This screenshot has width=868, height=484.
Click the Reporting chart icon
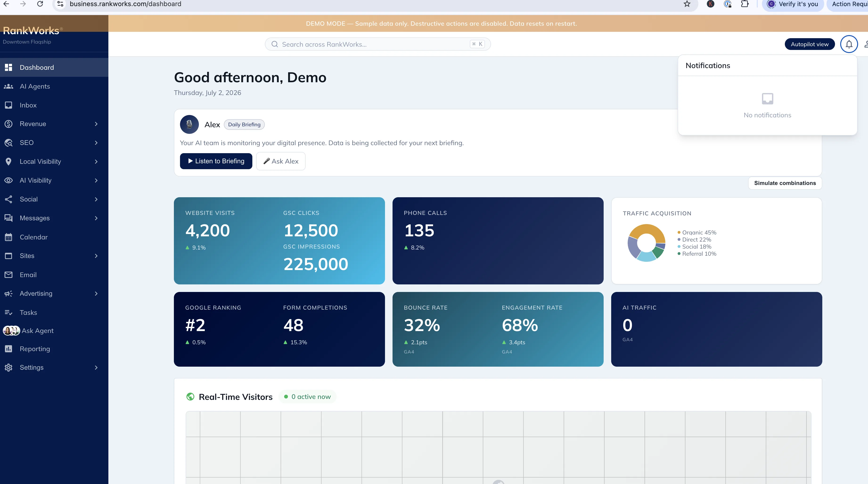pos(8,349)
